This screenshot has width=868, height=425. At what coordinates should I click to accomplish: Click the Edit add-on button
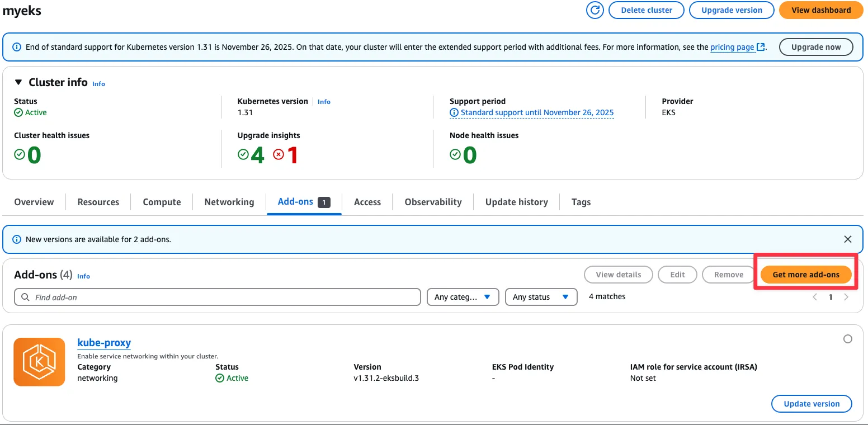tap(677, 275)
